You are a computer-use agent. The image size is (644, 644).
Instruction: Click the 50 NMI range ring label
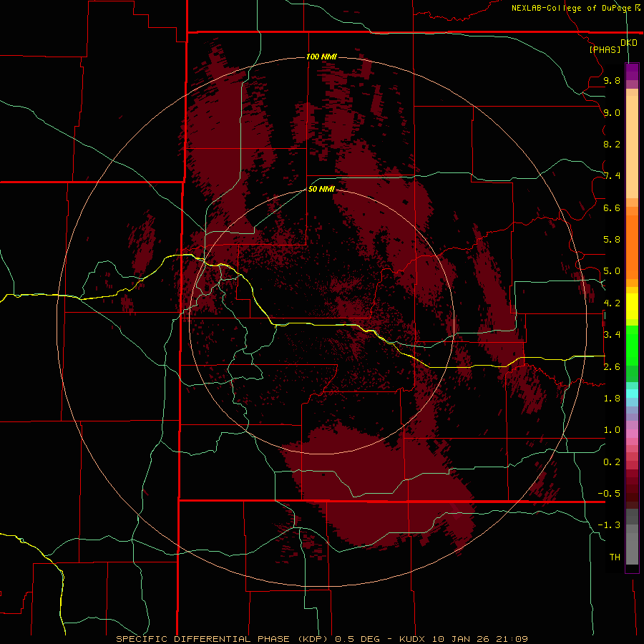[x=321, y=189]
